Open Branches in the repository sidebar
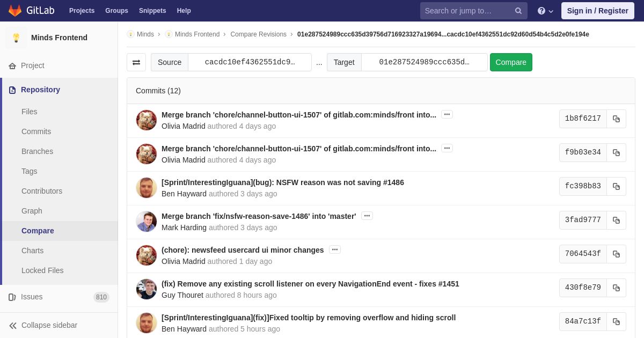Image resolution: width=644 pixels, height=338 pixels. click(x=37, y=151)
